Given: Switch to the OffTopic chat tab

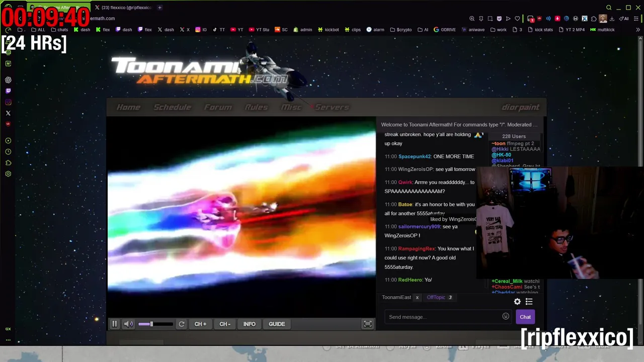Looking at the screenshot, I should (436, 297).
